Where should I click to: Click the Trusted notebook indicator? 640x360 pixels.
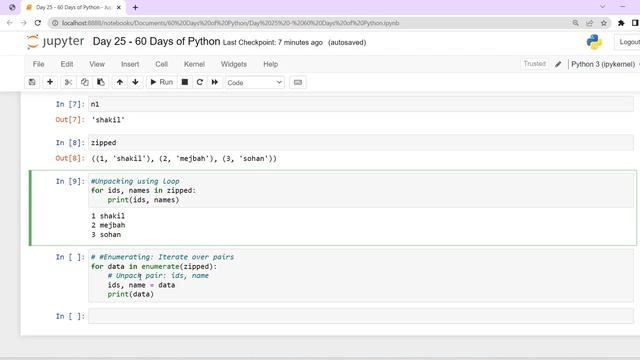(534, 64)
